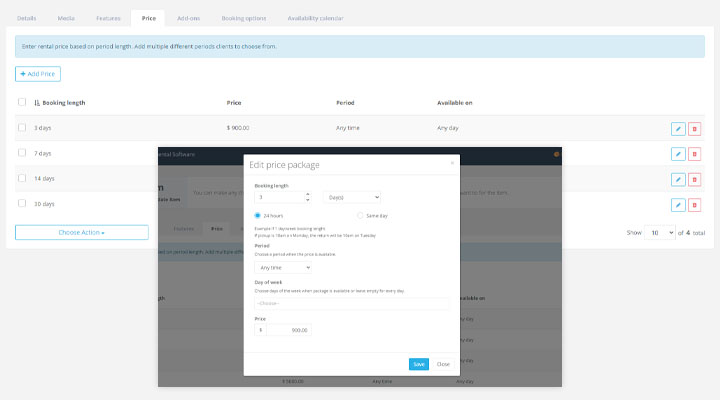Screen dimensions: 720x400
Task: Delete the 3 days price row
Action: pos(694,129)
